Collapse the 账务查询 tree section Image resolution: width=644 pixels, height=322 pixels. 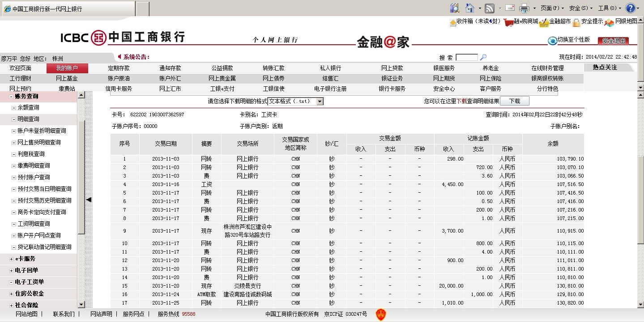tap(11, 96)
